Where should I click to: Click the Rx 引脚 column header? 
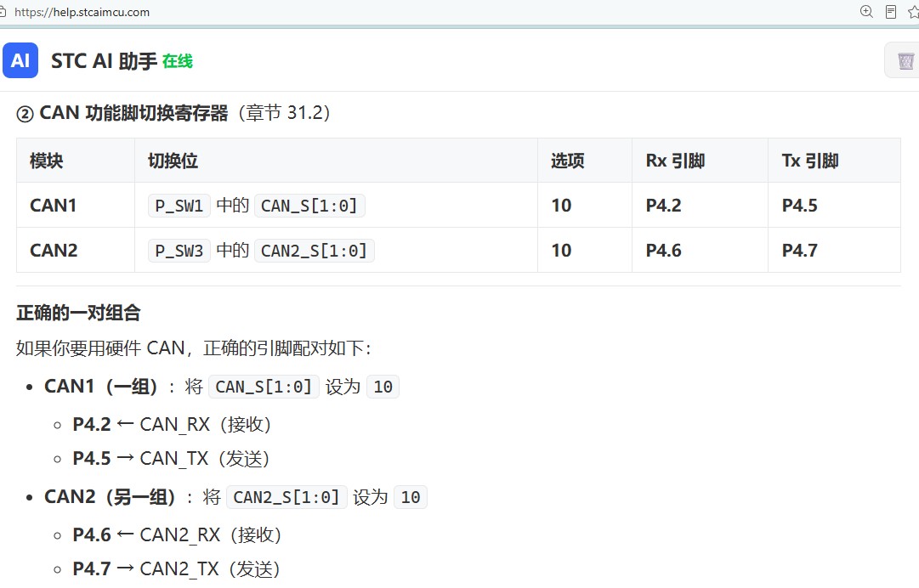[x=675, y=161]
